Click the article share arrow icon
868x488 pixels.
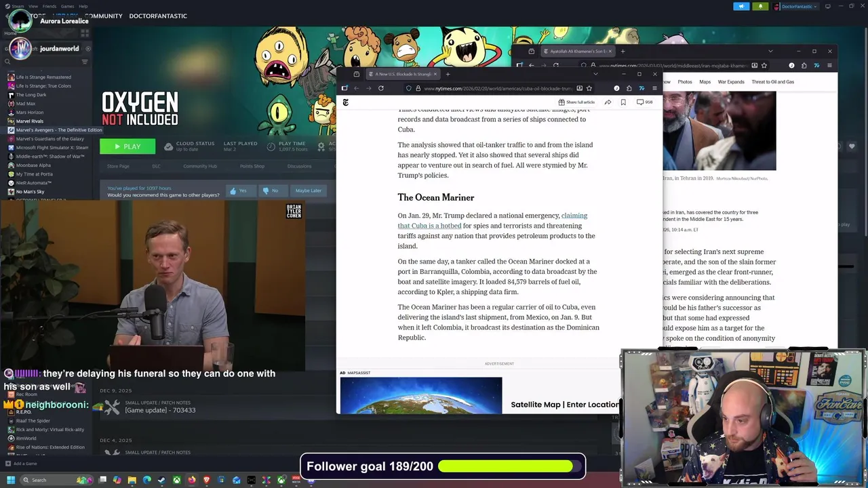pos(608,102)
